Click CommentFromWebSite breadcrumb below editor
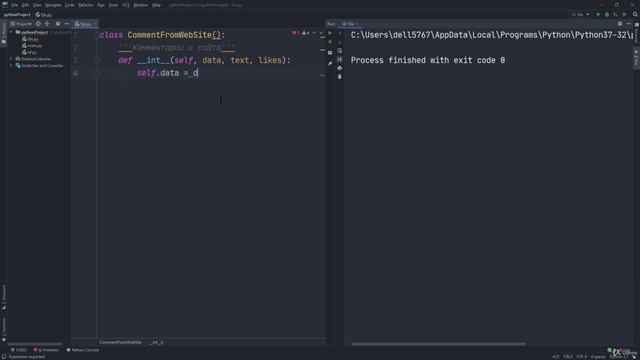Viewport: 640px width, 360px height. (120, 342)
